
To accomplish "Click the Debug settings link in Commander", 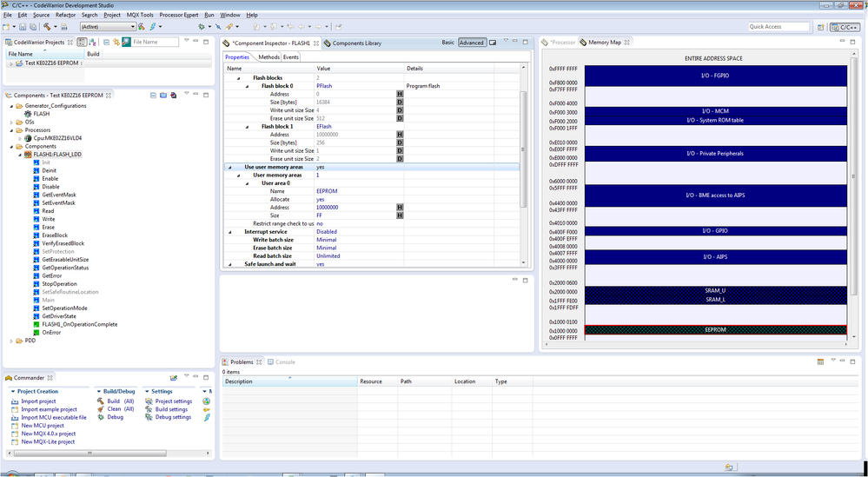I will [x=173, y=417].
